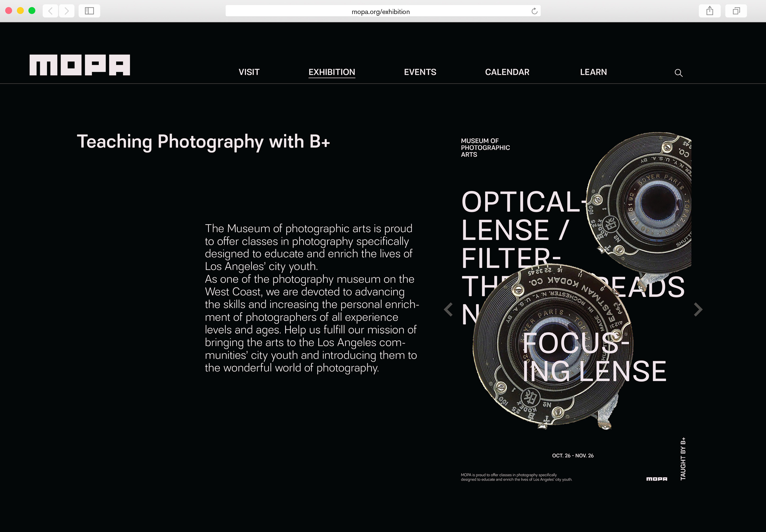The height and width of the screenshot is (532, 766).
Task: Go to the EVENTS page
Action: pyautogui.click(x=420, y=72)
